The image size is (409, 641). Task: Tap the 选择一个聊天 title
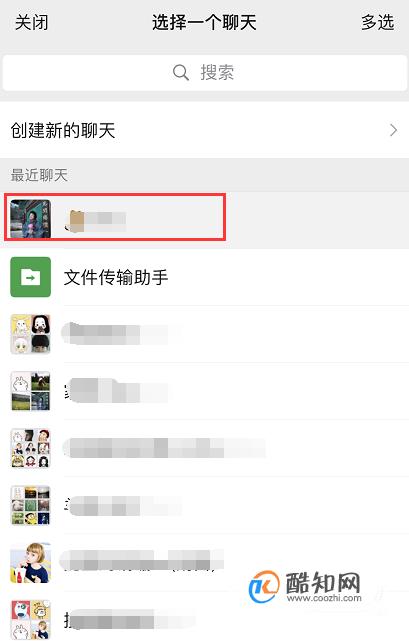click(204, 22)
